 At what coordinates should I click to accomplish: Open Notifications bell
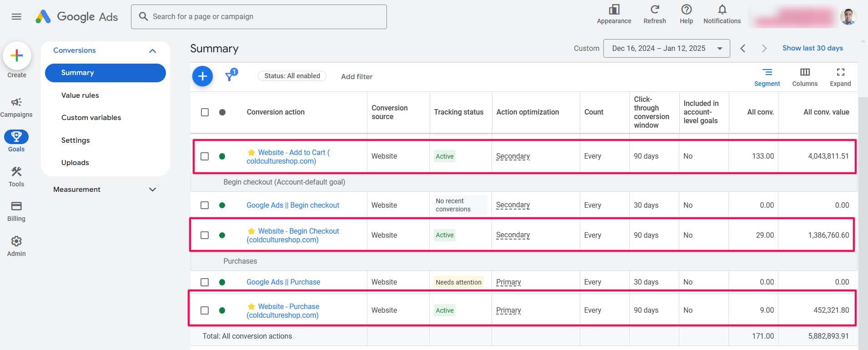coord(722,10)
